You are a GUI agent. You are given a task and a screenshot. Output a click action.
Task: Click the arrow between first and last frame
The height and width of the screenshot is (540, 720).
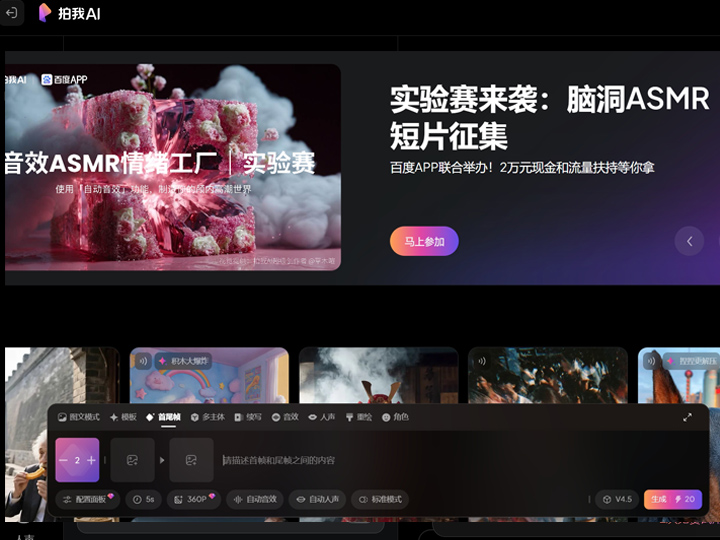point(162,460)
